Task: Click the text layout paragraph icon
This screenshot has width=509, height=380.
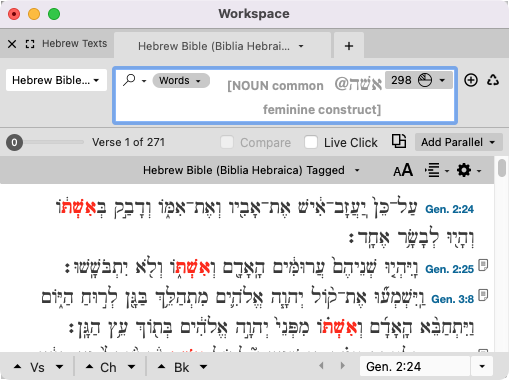Action: point(432,170)
